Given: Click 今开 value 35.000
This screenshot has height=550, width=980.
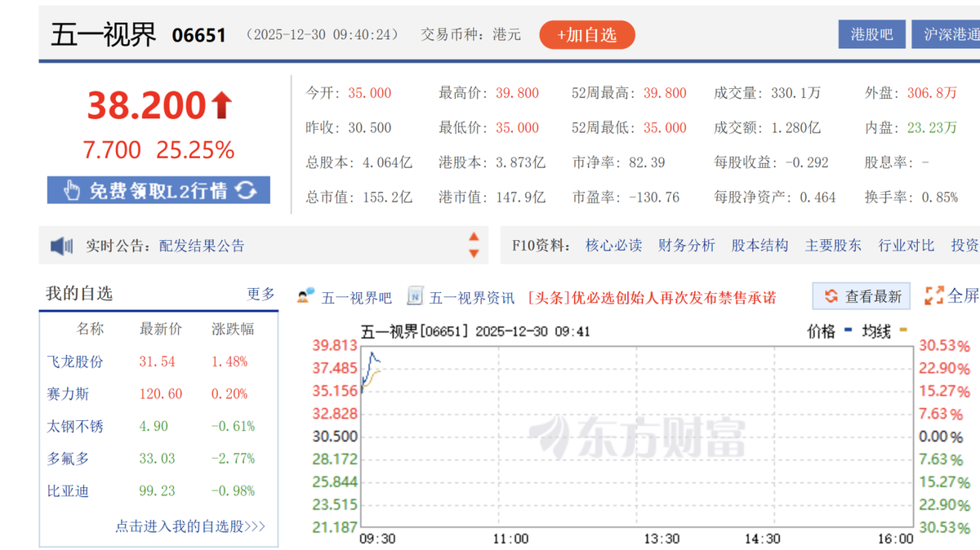Looking at the screenshot, I should click(x=369, y=93).
